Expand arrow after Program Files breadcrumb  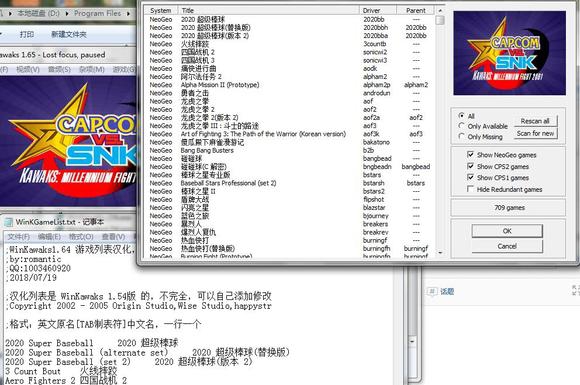[128, 14]
